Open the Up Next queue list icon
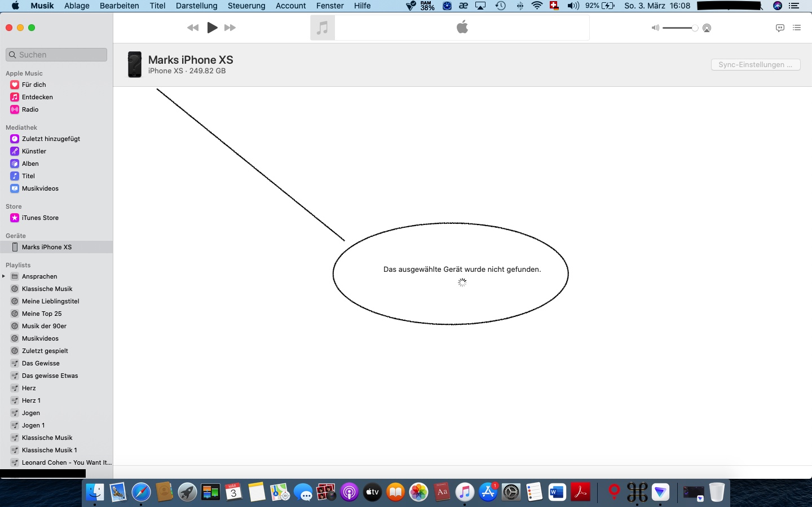 coord(797,28)
